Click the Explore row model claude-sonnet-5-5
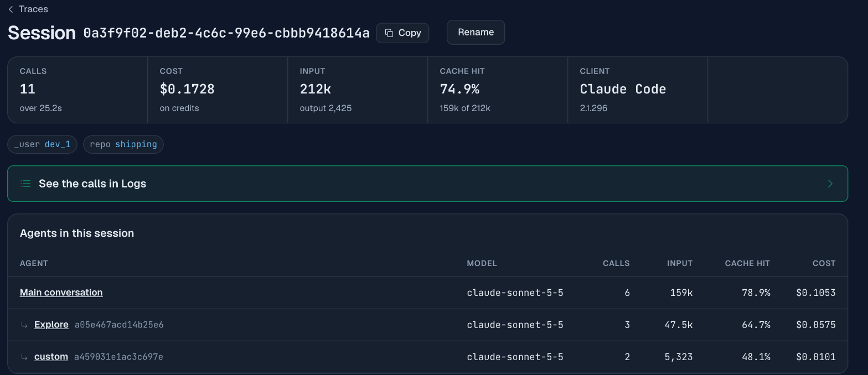 pos(515,325)
